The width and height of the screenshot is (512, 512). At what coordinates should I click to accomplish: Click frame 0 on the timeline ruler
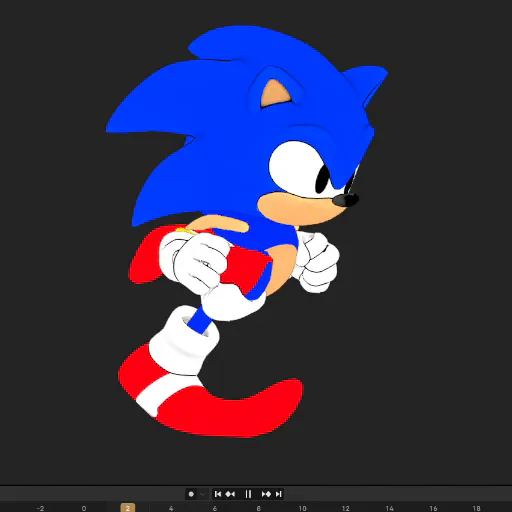click(84, 508)
